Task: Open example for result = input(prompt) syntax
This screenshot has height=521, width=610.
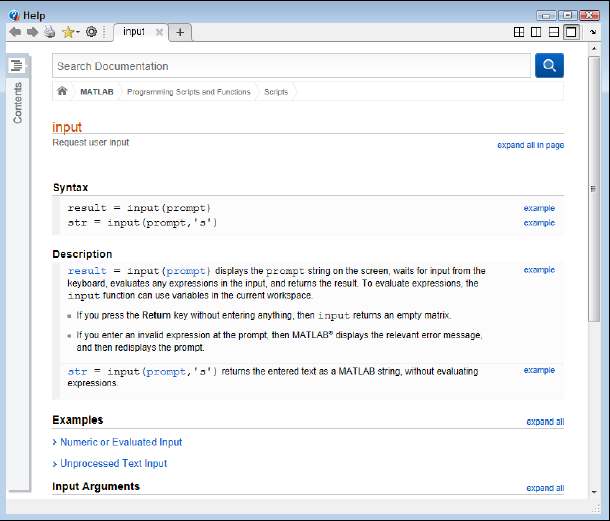Action: point(539,208)
